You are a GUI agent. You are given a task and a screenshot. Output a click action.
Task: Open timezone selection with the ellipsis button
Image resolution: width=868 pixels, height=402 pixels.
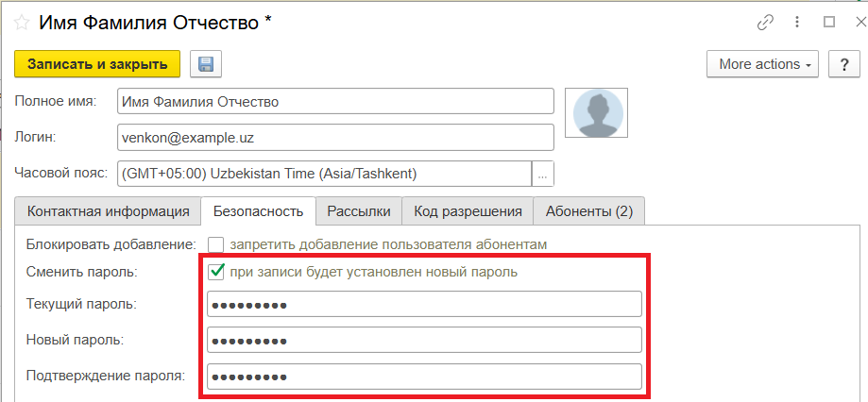point(542,174)
